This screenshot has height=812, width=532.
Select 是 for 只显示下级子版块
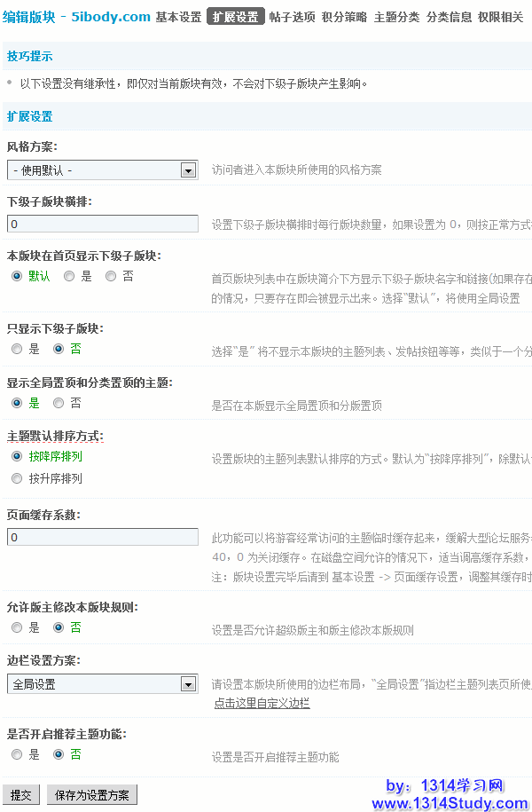[x=17, y=350]
